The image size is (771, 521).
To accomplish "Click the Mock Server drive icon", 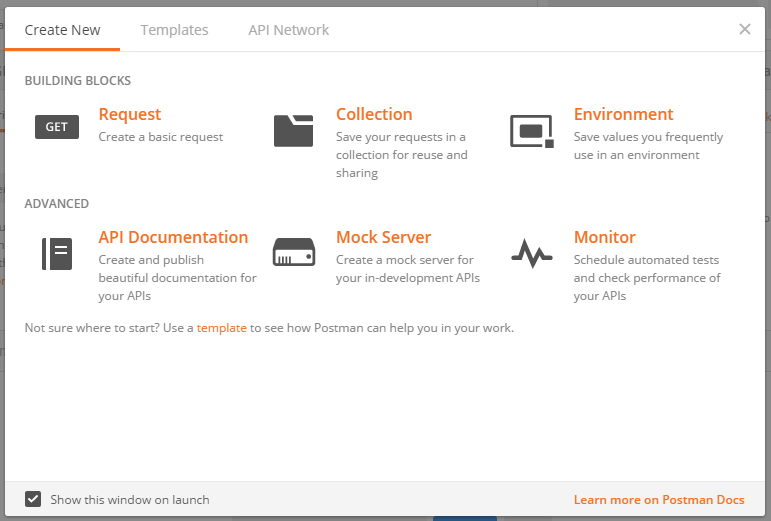I will [x=294, y=252].
